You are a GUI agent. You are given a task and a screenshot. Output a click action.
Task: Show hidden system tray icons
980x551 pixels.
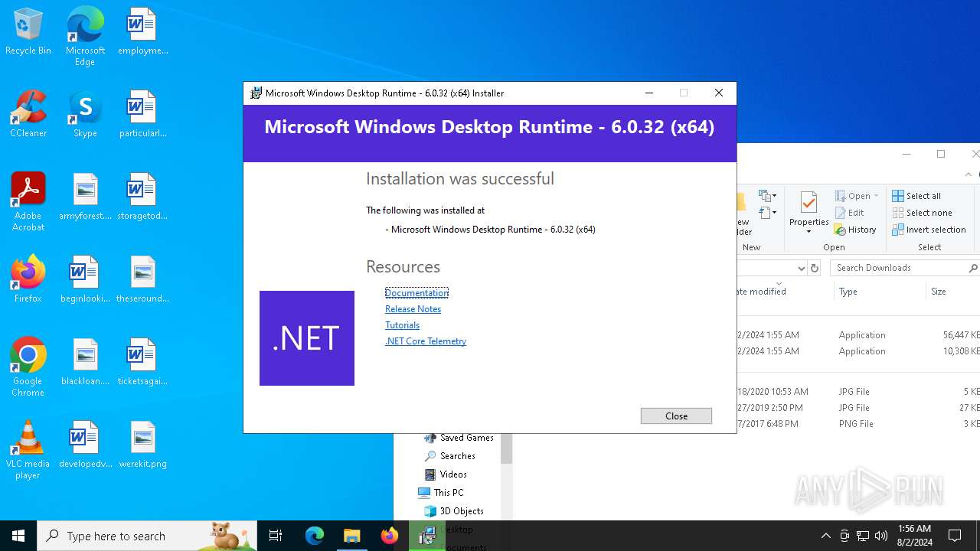click(x=825, y=536)
